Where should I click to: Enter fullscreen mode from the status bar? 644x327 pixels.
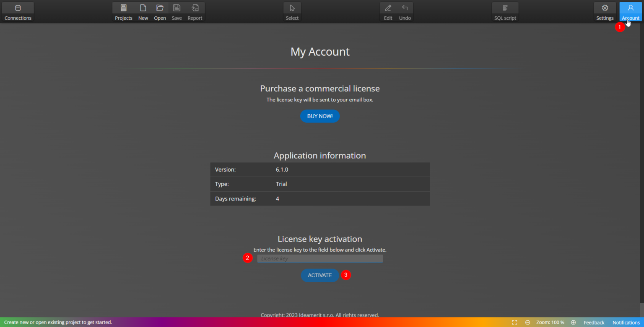514,322
